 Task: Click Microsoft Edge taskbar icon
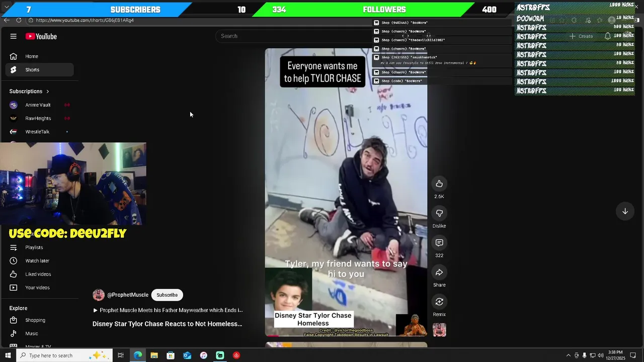pos(138,355)
